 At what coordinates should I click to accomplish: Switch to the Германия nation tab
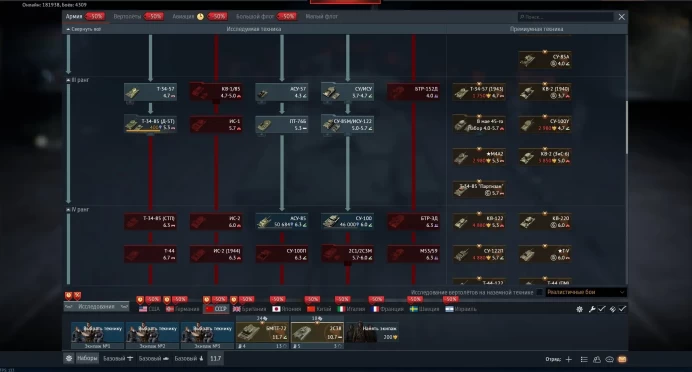(183, 309)
